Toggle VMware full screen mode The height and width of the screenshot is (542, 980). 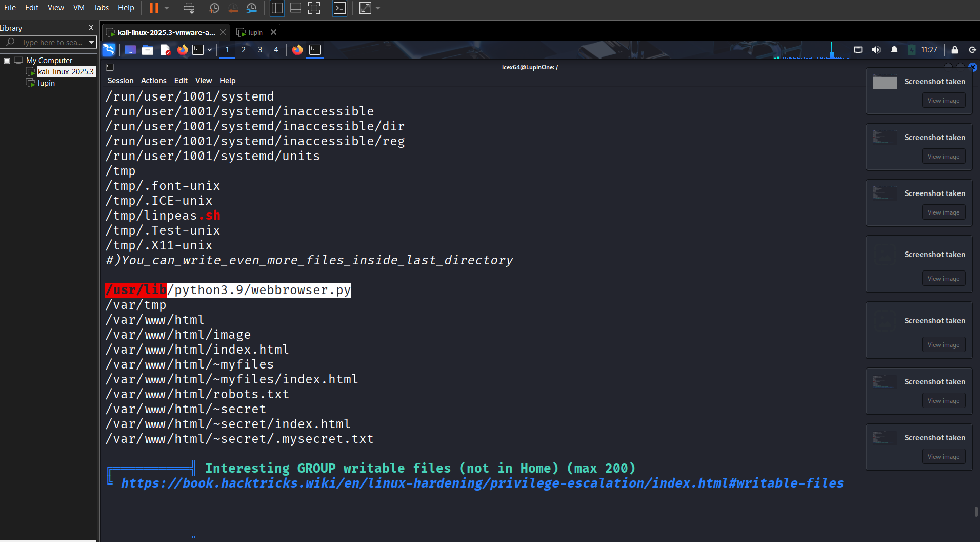pyautogui.click(x=314, y=8)
